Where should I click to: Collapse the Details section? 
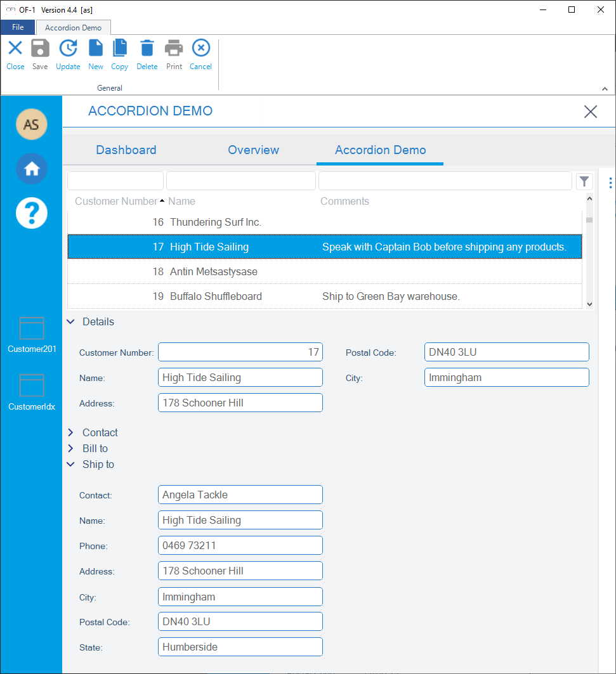click(70, 321)
